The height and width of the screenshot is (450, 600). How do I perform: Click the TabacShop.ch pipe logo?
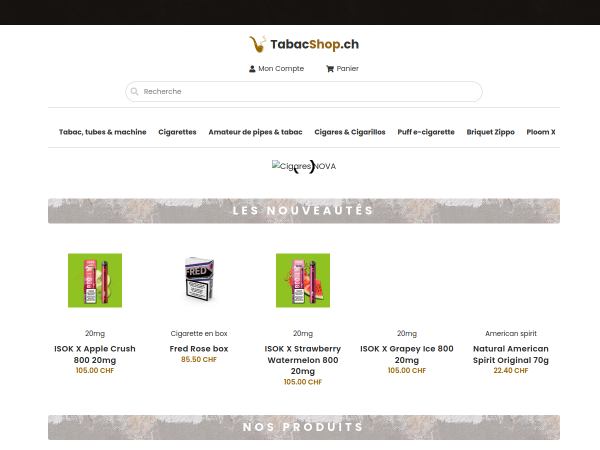[304, 44]
